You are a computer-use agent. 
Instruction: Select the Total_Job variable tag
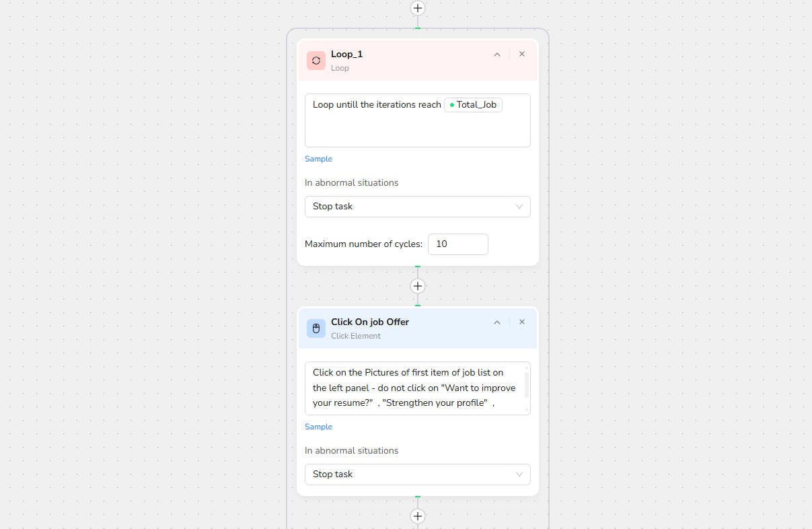473,105
